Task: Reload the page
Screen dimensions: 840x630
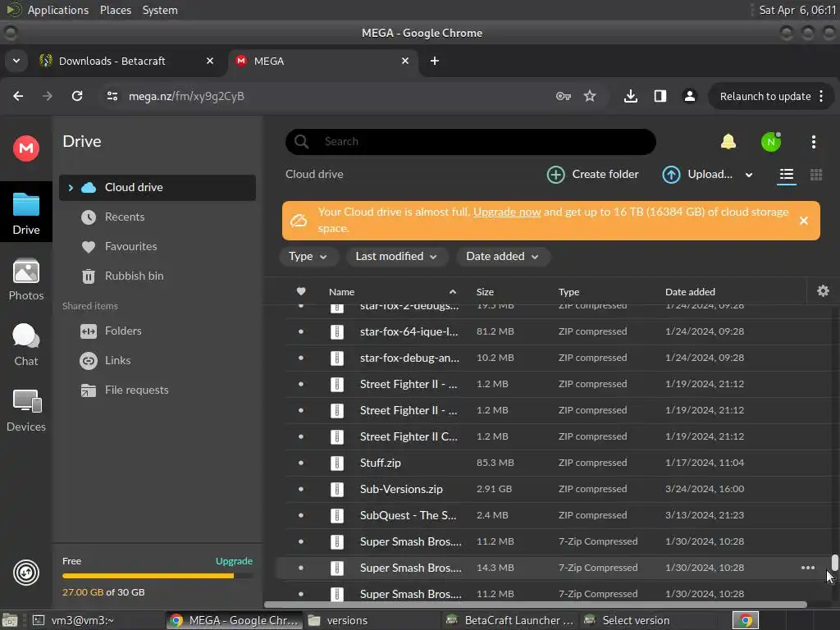Action: tap(77, 96)
